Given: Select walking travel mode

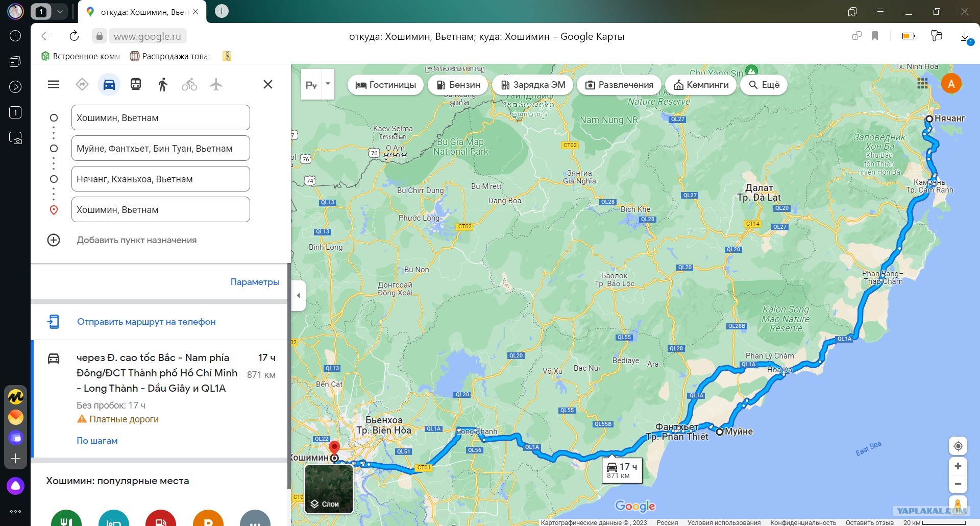Looking at the screenshot, I should pos(163,84).
